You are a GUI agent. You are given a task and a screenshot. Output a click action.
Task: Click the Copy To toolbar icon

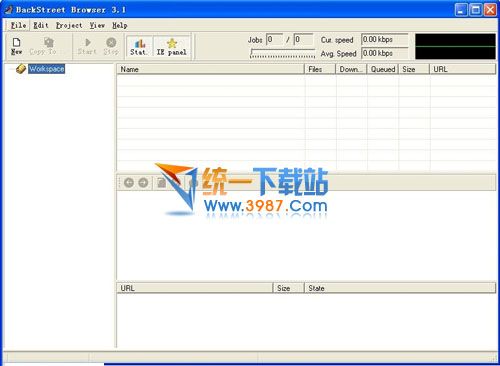click(49, 42)
